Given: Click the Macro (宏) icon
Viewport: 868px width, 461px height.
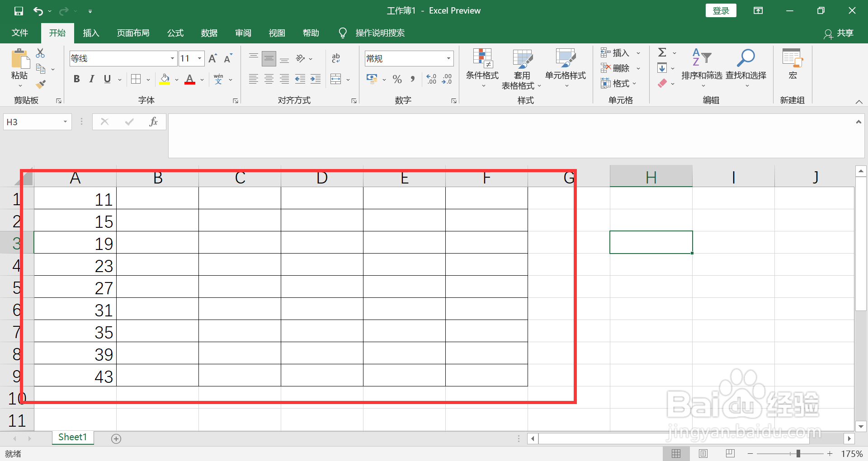Looking at the screenshot, I should tap(793, 64).
